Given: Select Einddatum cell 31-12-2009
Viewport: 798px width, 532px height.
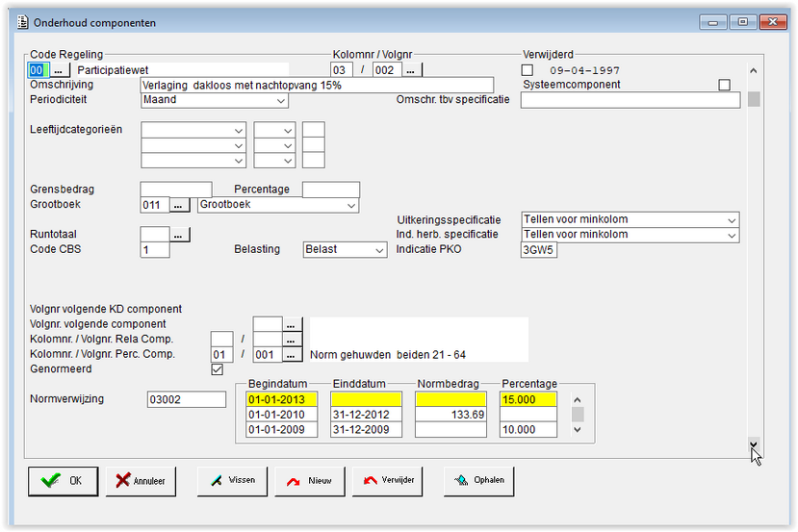Looking at the screenshot, I should [366, 430].
